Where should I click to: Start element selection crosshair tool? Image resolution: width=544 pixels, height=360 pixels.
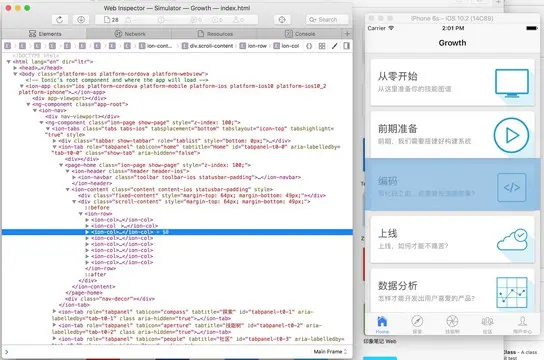(x=282, y=20)
